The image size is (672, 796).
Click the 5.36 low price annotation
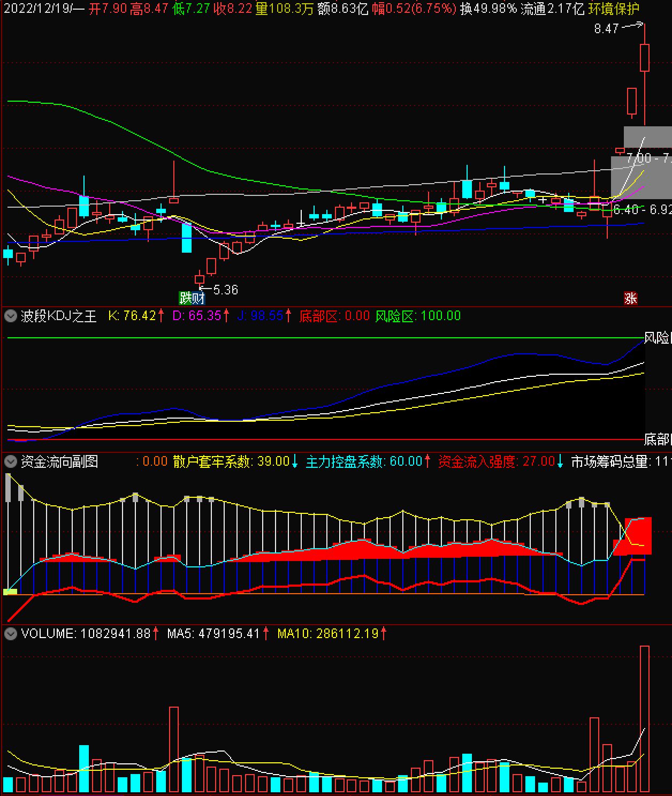click(x=225, y=290)
